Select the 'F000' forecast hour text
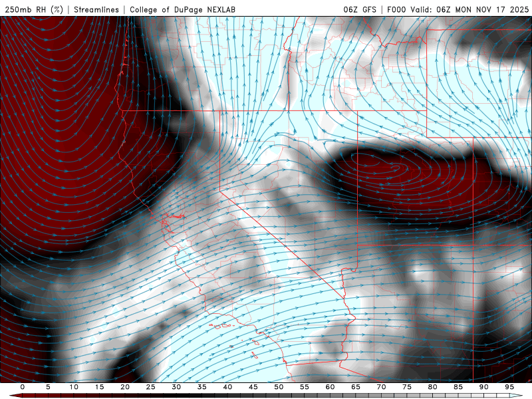 [x=396, y=9]
